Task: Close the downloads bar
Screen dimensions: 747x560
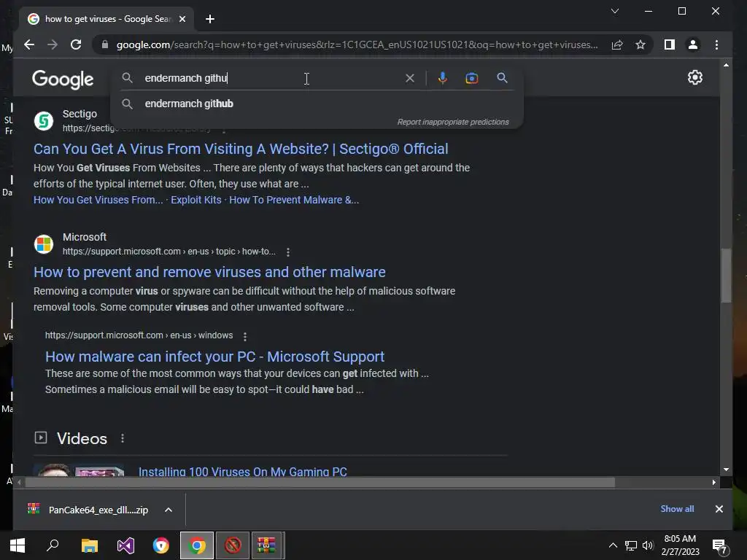Action: [719, 509]
